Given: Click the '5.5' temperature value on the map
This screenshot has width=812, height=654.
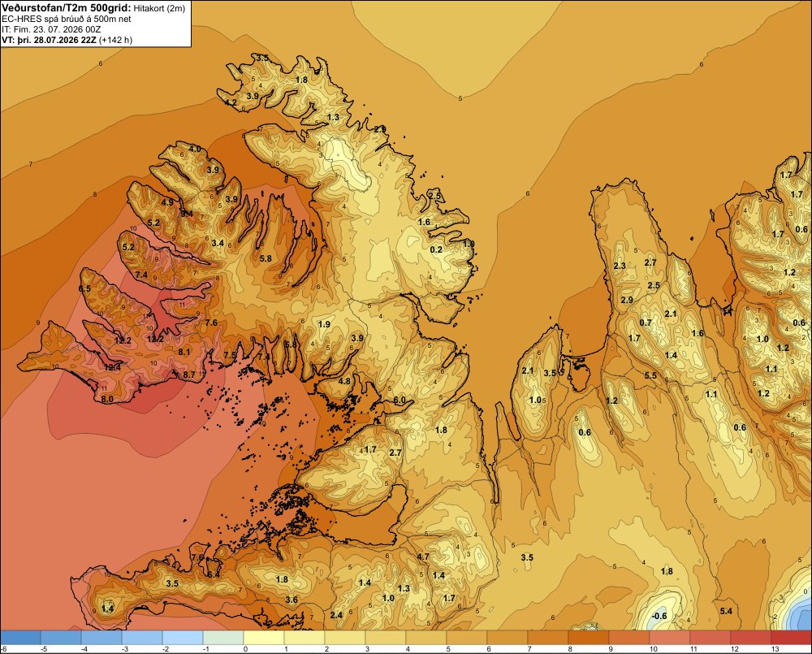Looking at the screenshot, I should 650,375.
